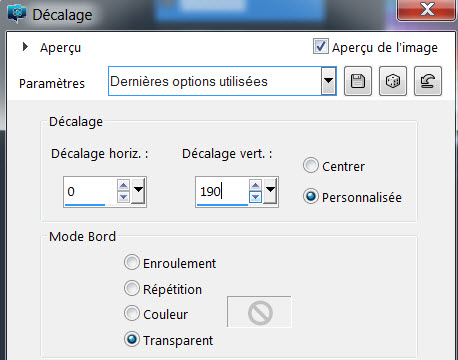Image resolution: width=458 pixels, height=360 pixels.
Task: Click inside the Décalage vert. input field
Action: (x=222, y=191)
